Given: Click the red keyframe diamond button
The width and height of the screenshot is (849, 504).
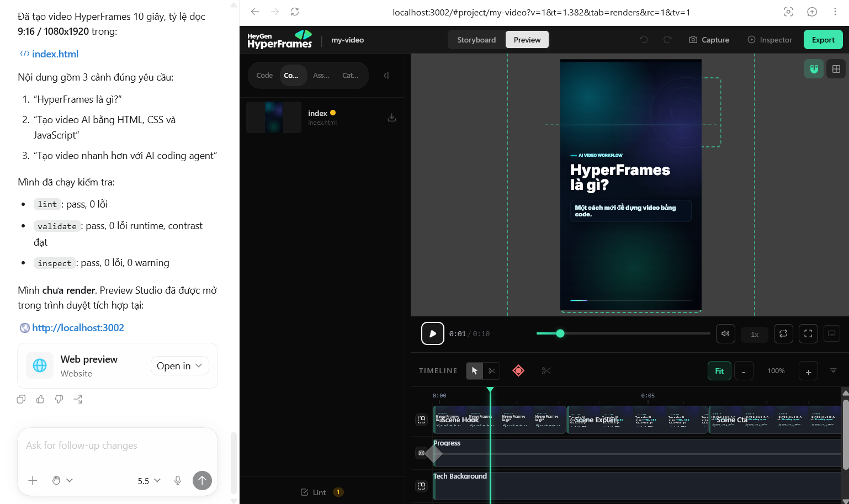Looking at the screenshot, I should click(518, 371).
